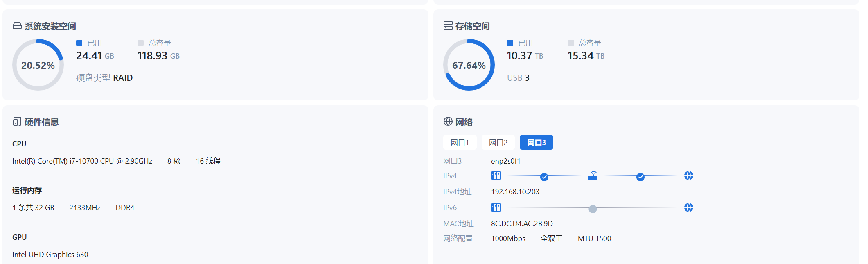
Task: Click the internet globe icon in IPv6 row
Action: click(x=688, y=208)
